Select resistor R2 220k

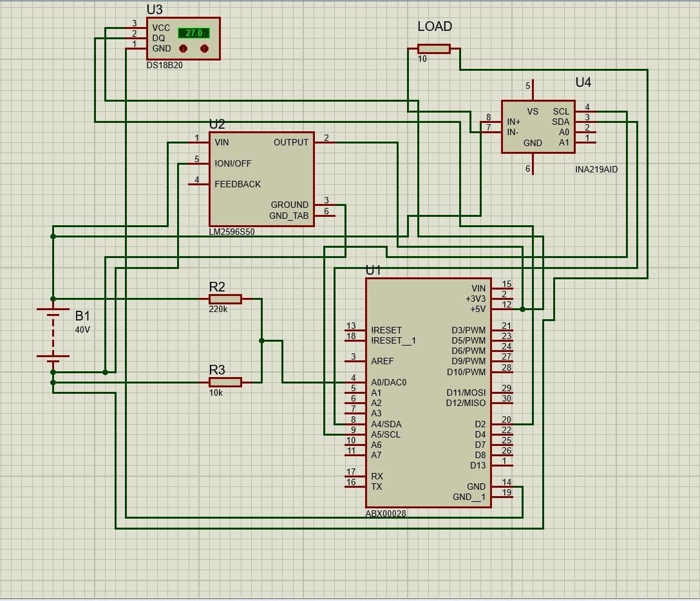(225, 299)
